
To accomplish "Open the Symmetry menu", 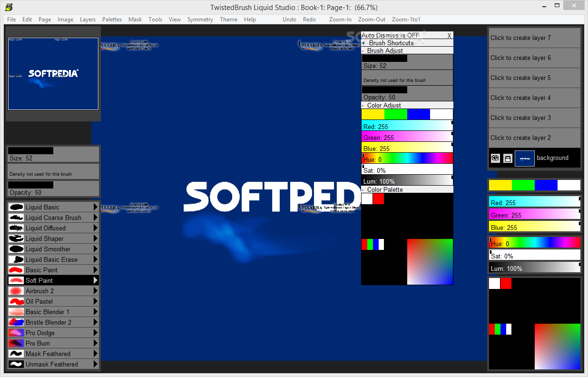I will pos(200,20).
